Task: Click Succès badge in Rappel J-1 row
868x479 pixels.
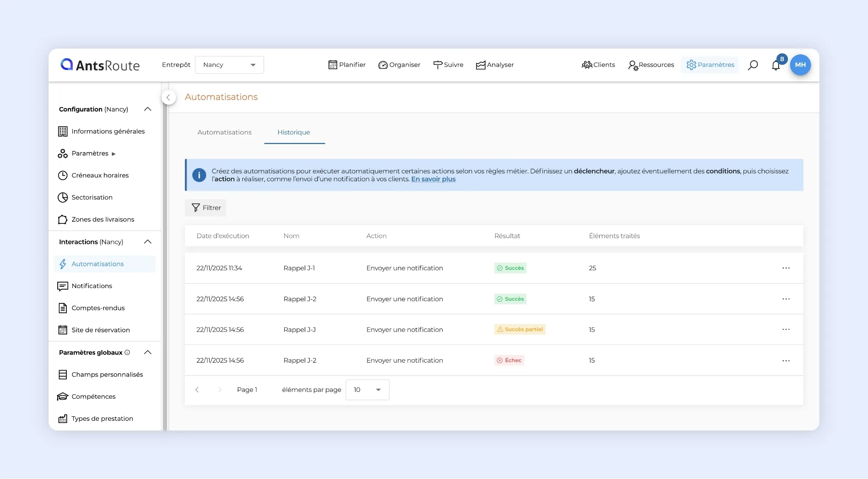Action: [x=510, y=268]
